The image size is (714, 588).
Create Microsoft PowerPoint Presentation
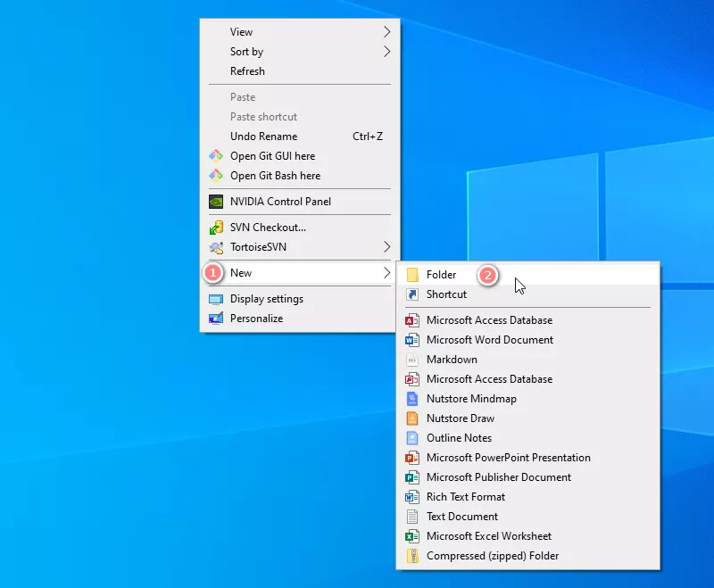[x=527, y=458]
